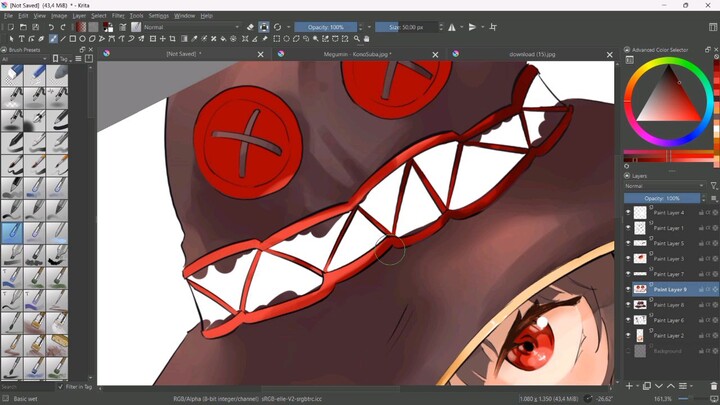Select the Ellipse shape tool
The image size is (720, 405).
tap(82, 39)
